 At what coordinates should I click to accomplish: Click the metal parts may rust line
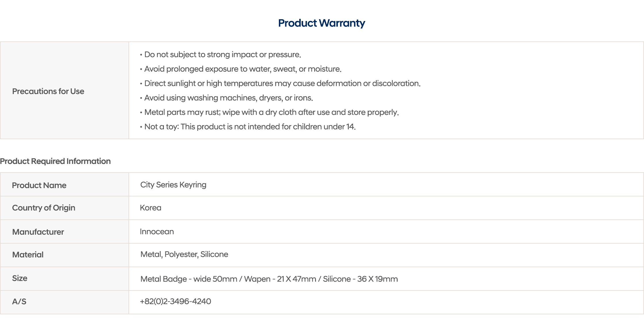click(271, 112)
